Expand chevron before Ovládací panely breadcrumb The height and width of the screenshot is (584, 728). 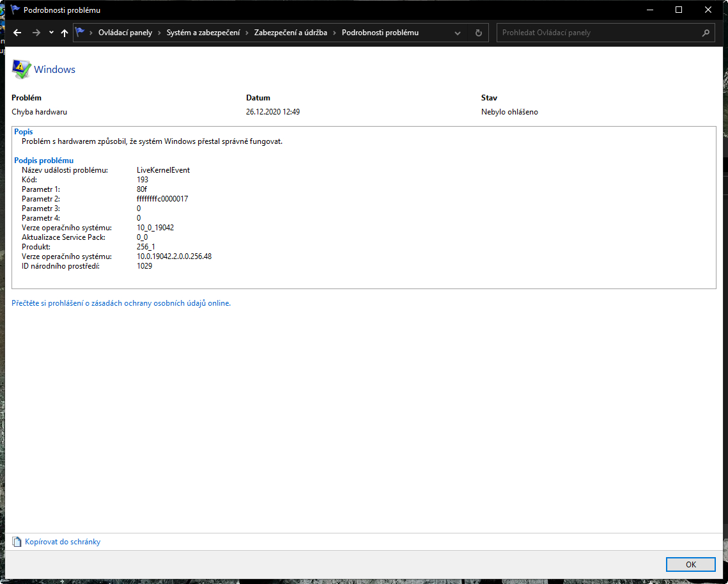click(91, 33)
